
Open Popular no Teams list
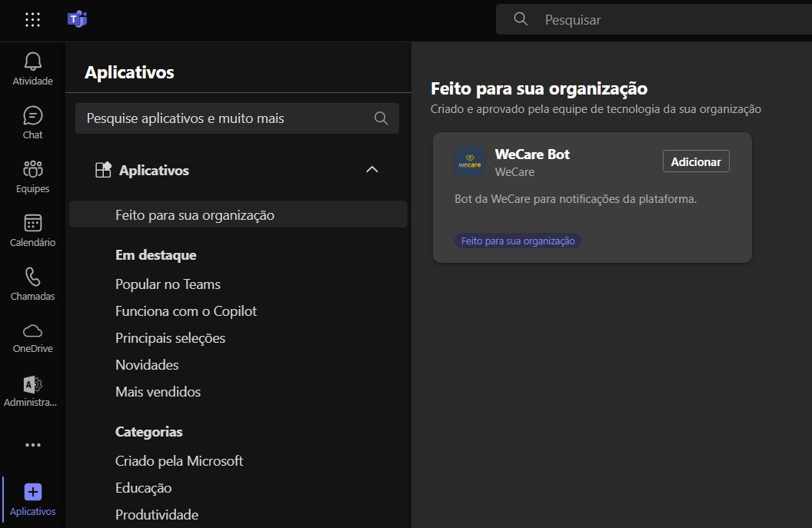click(168, 284)
